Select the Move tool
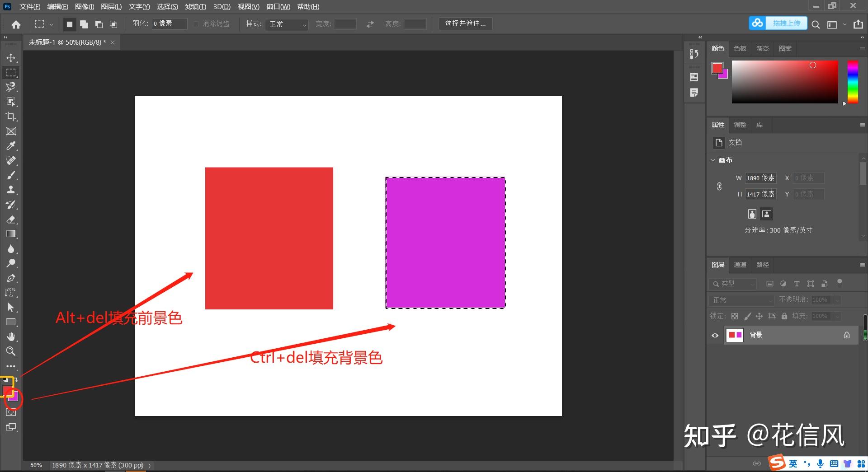The width and height of the screenshot is (868, 472). 11,58
